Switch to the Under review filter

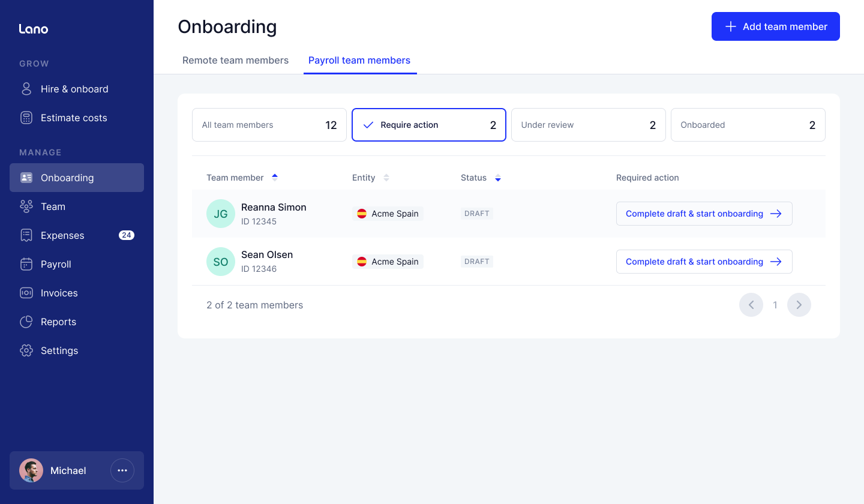coord(588,125)
